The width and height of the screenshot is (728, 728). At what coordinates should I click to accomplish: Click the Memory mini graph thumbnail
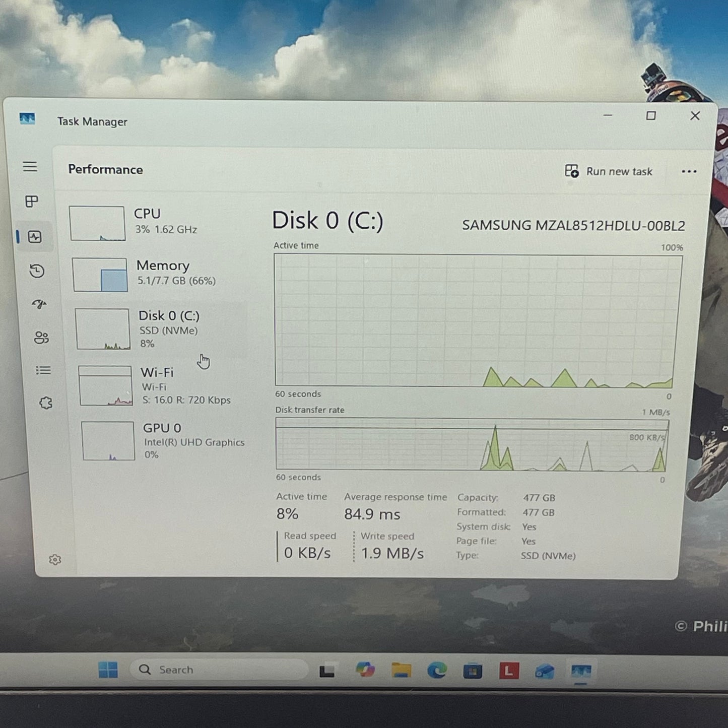click(100, 275)
